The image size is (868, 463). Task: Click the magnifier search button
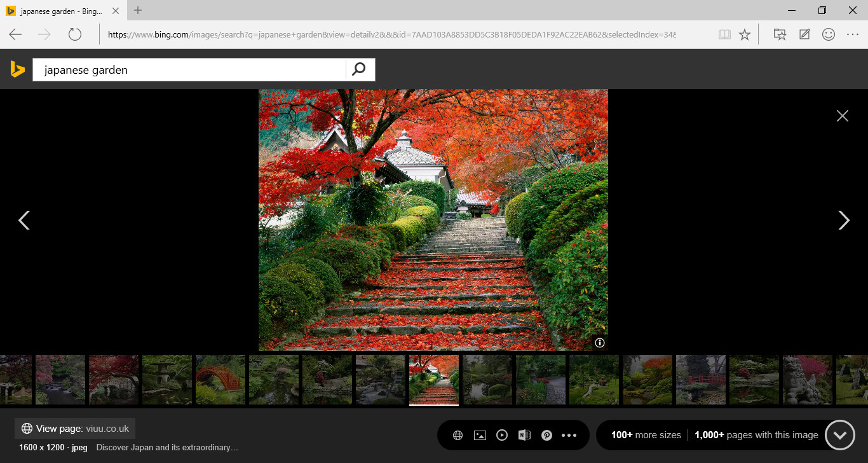click(359, 69)
